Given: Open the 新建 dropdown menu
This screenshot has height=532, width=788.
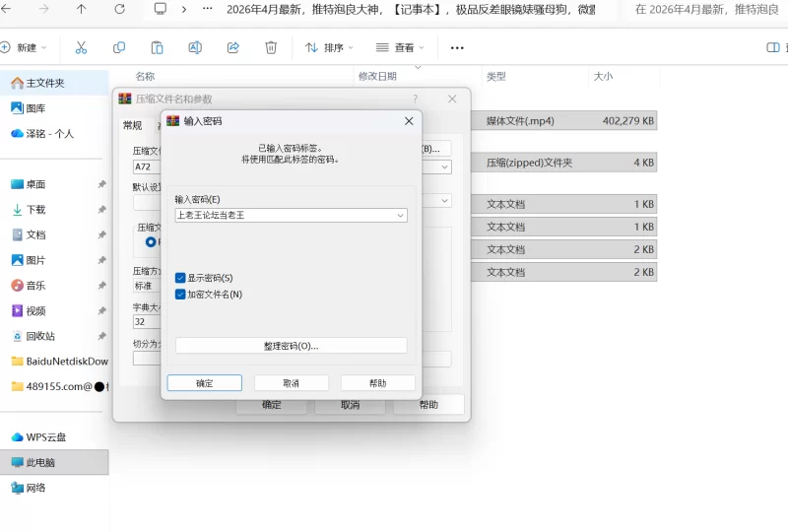Looking at the screenshot, I should click(24, 47).
